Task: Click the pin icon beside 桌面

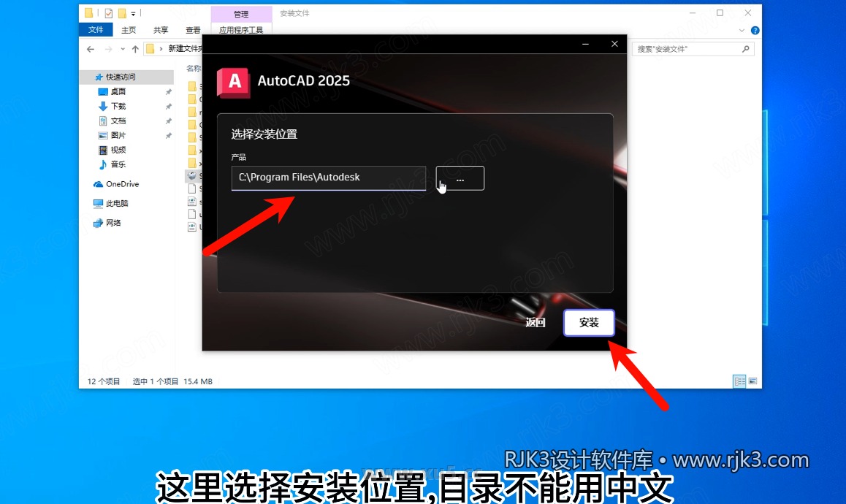Action: (168, 92)
